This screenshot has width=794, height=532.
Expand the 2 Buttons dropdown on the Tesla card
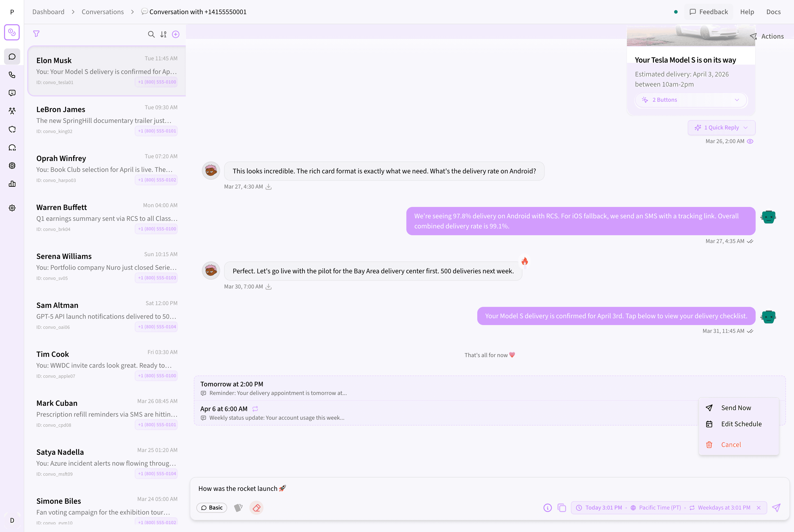(691, 100)
